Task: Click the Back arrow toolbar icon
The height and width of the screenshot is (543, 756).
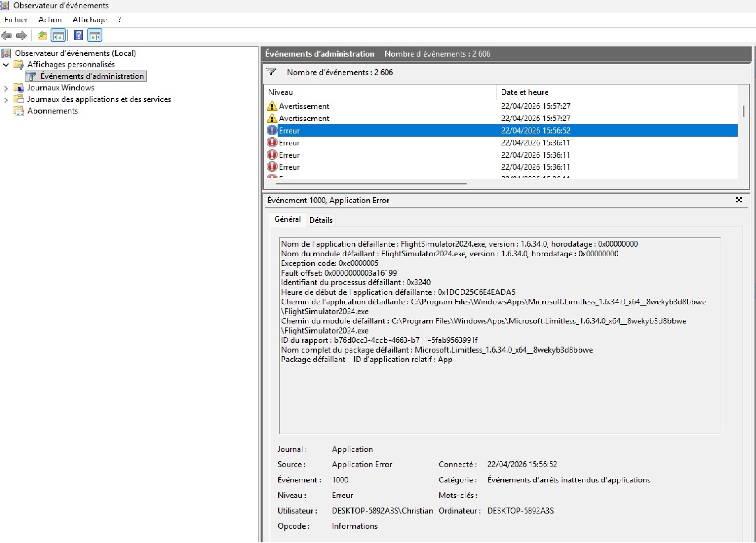Action: coord(6,36)
